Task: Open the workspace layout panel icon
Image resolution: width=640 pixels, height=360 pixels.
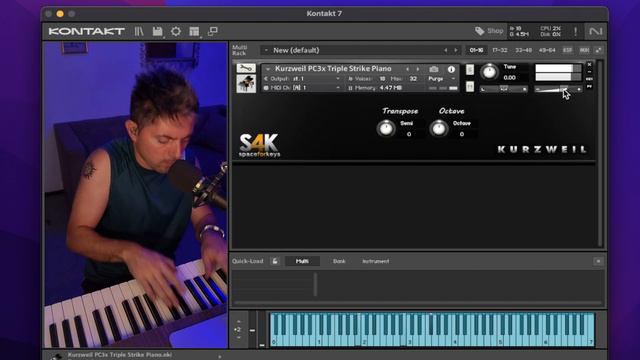Action: (194, 31)
